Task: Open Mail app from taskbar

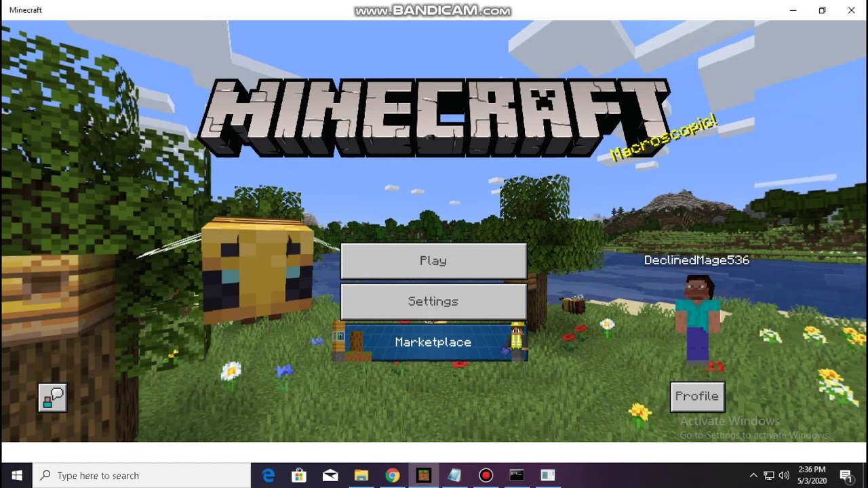Action: coord(330,475)
